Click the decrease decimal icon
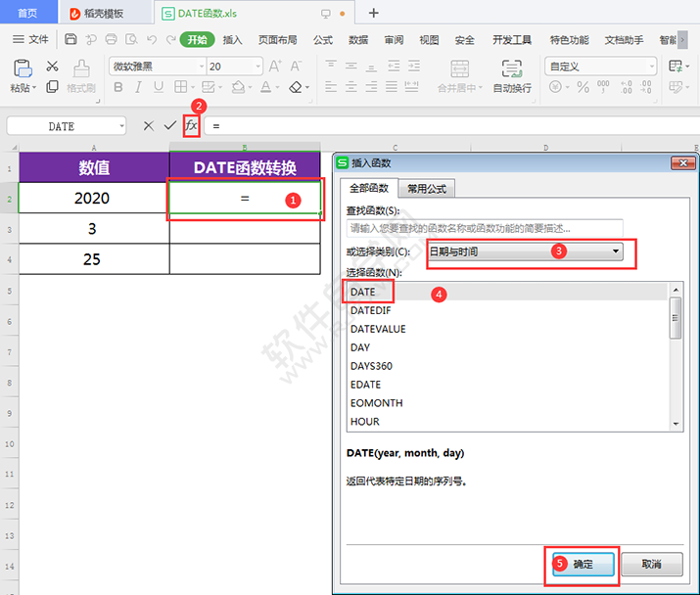 pos(645,86)
